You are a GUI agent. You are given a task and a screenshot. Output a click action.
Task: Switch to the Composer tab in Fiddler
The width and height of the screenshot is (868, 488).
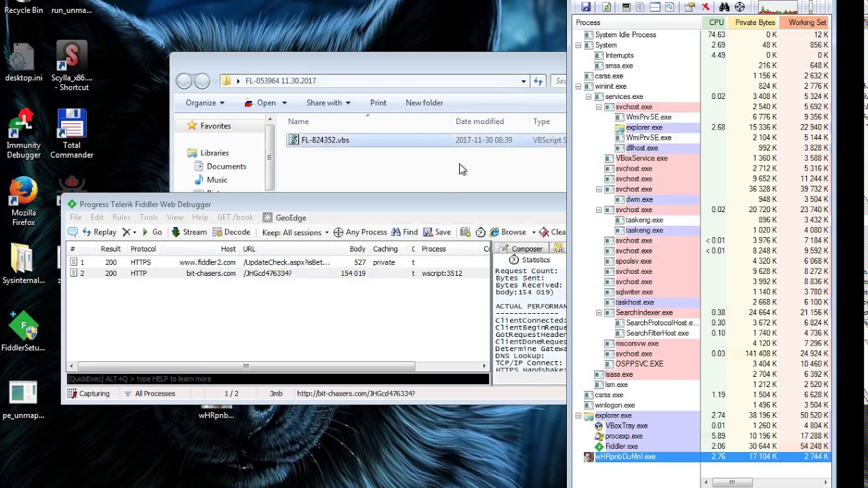520,249
